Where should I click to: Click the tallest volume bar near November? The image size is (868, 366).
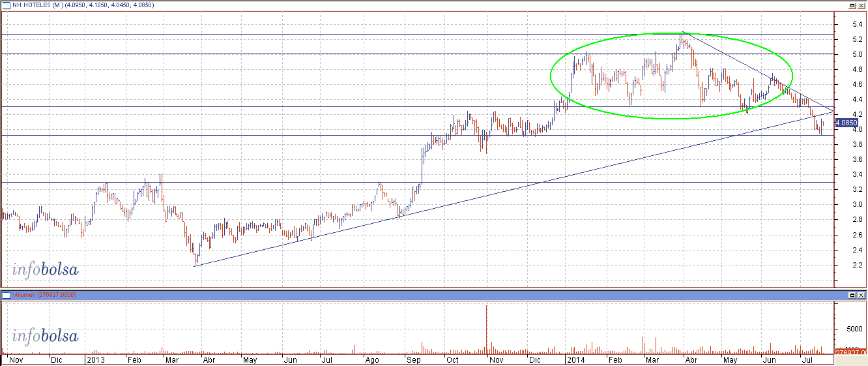(486, 329)
